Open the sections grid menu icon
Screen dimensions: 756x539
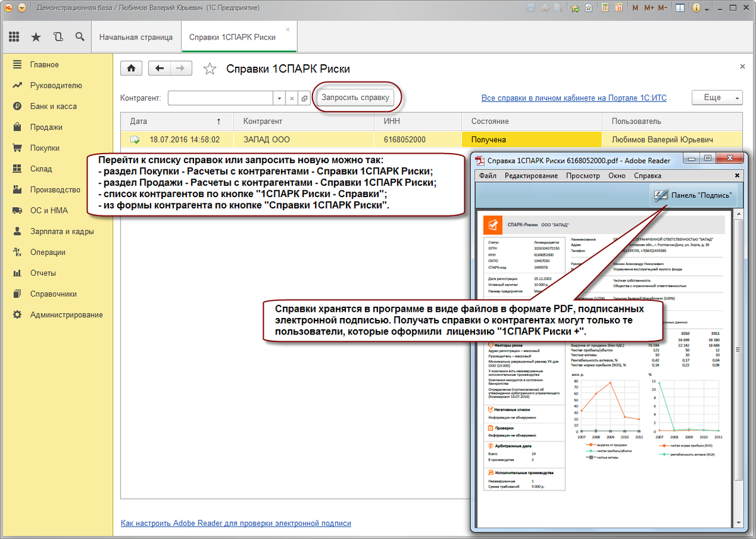(14, 37)
